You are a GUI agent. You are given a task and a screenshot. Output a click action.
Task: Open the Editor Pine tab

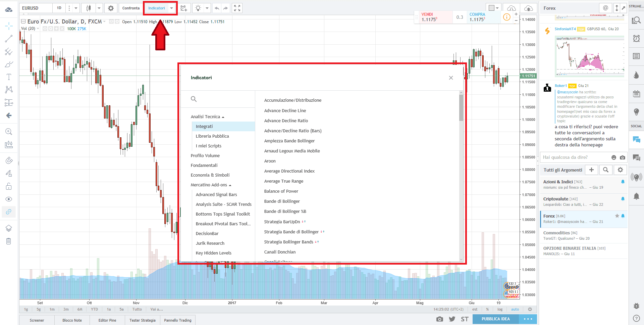[107, 320]
